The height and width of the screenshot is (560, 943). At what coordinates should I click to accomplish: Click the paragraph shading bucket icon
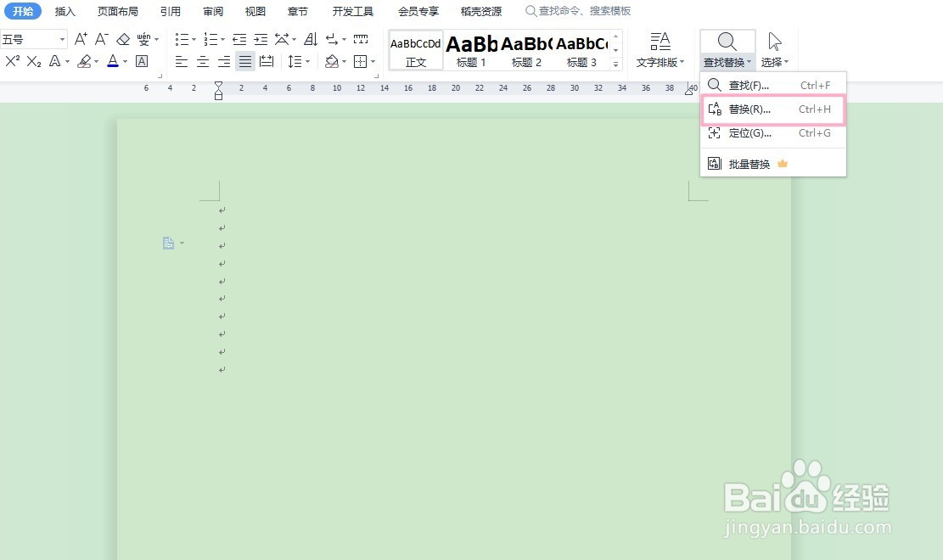pyautogui.click(x=331, y=61)
